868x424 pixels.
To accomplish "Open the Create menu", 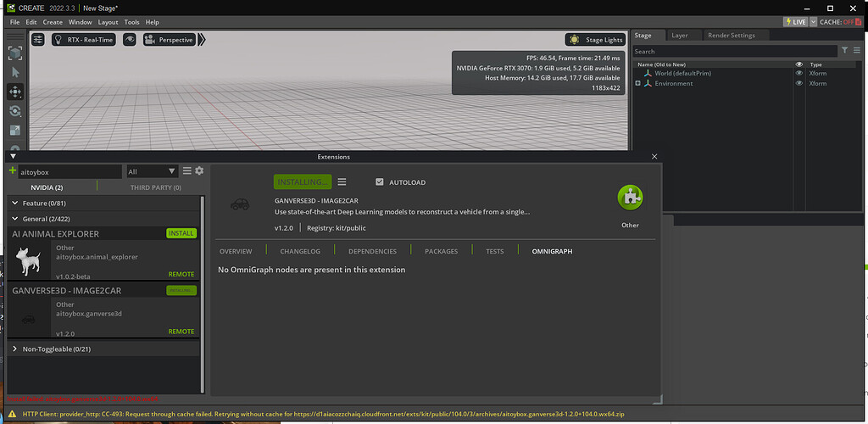I will pyautogui.click(x=53, y=22).
